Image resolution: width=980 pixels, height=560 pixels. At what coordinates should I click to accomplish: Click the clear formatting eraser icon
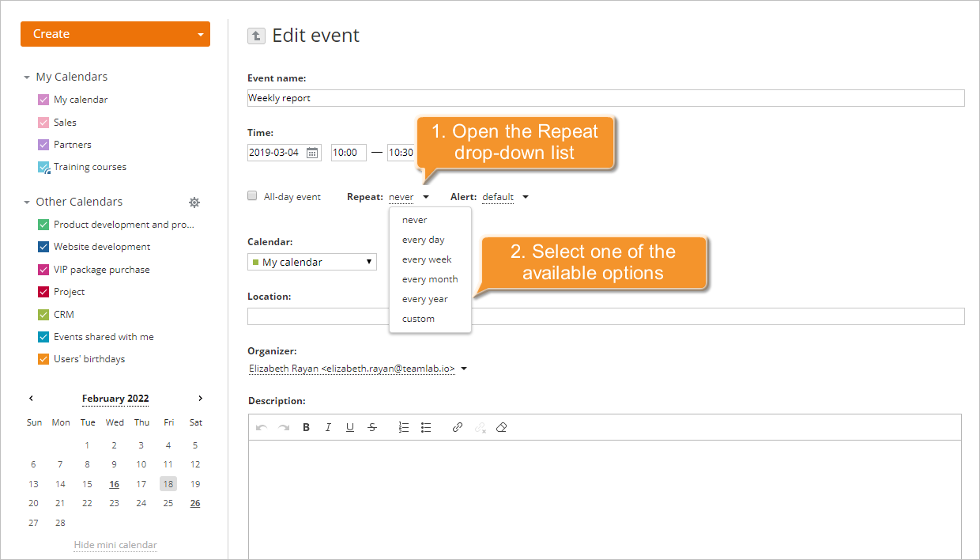(x=502, y=427)
